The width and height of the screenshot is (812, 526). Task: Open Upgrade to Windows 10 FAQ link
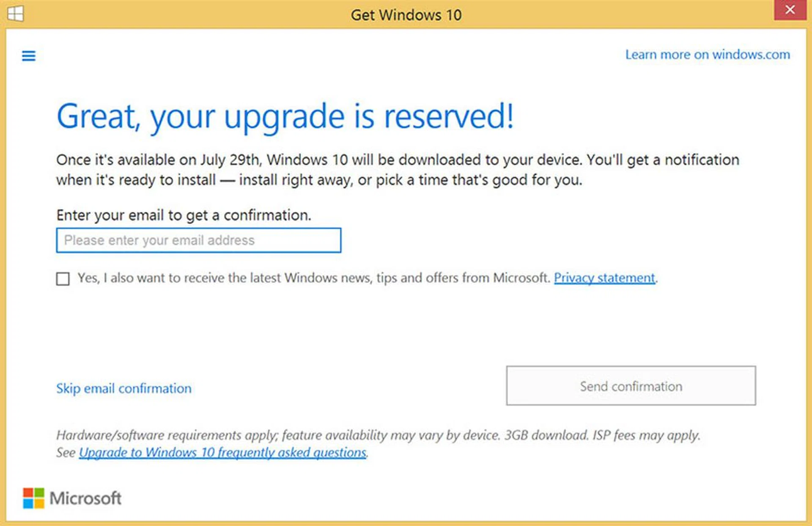pyautogui.click(x=222, y=453)
